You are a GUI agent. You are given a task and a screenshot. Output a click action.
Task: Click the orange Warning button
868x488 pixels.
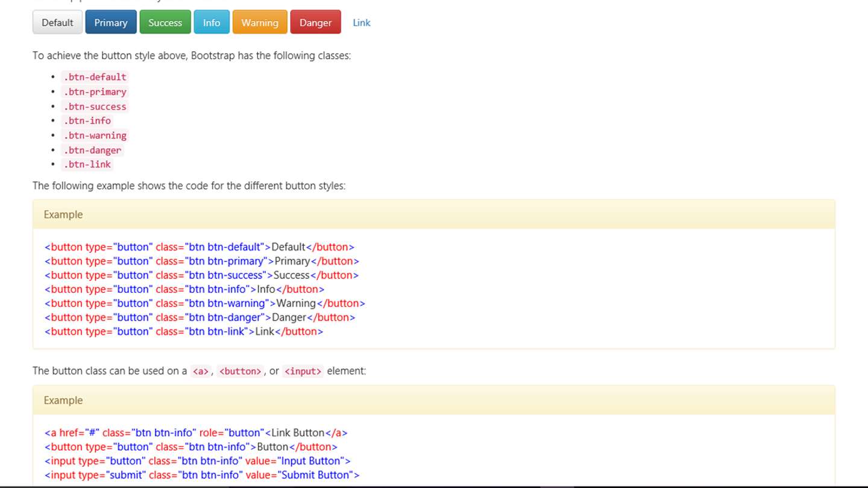click(260, 22)
